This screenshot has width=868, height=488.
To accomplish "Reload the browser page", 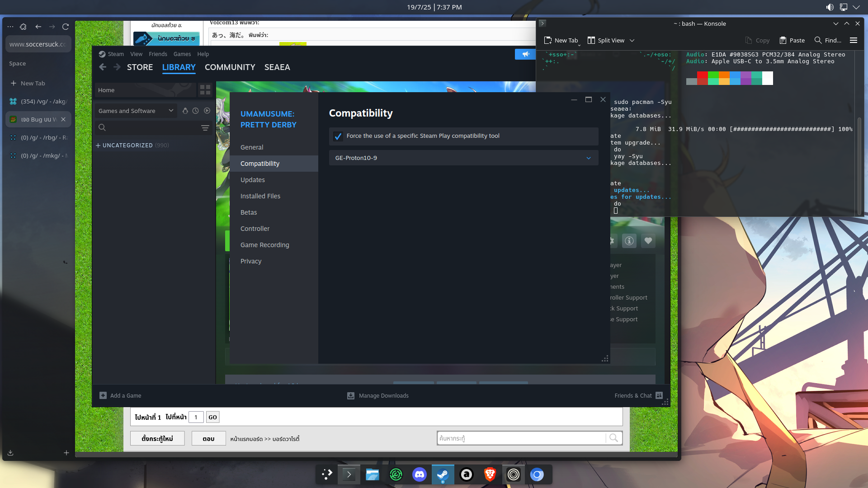I will (x=66, y=27).
